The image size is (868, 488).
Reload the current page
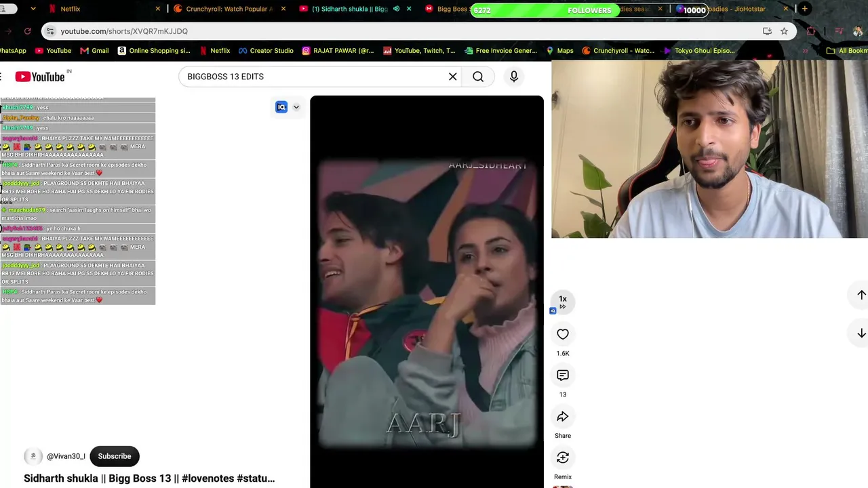pyautogui.click(x=27, y=31)
